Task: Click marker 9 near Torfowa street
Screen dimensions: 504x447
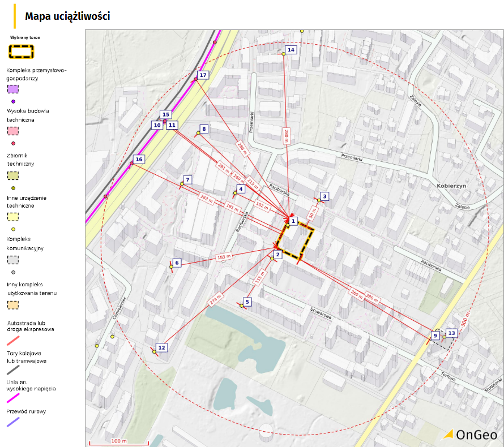Action: click(x=435, y=336)
